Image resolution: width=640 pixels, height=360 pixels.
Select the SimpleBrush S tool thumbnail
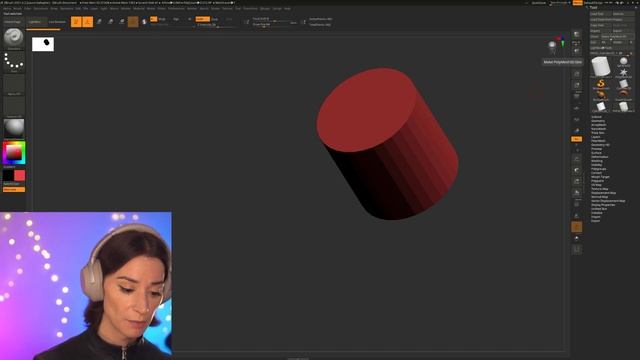(x=601, y=84)
